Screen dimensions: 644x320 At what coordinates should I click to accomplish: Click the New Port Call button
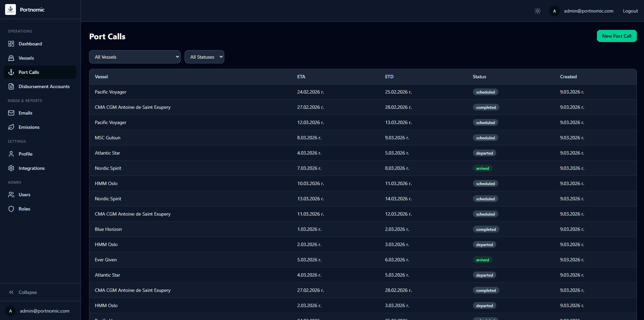(617, 36)
